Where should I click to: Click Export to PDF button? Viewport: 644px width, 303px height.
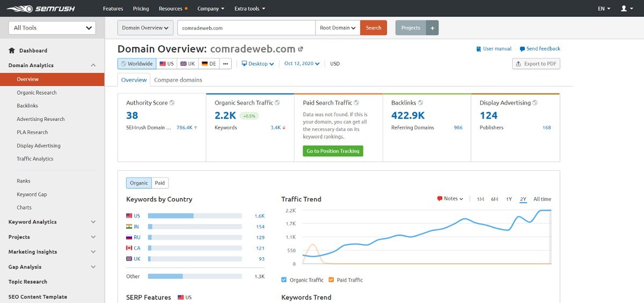pos(536,63)
